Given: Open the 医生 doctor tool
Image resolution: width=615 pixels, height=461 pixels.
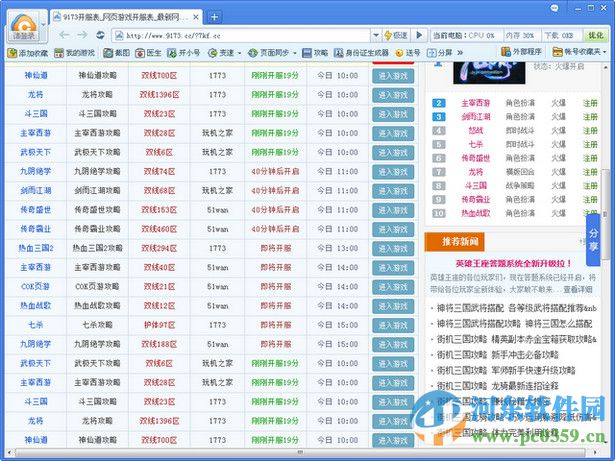Looking at the screenshot, I should pos(148,53).
